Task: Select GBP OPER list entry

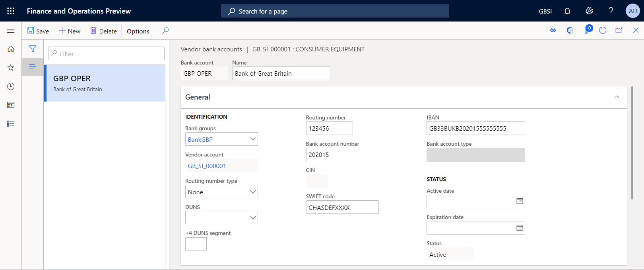Action: pos(105,83)
